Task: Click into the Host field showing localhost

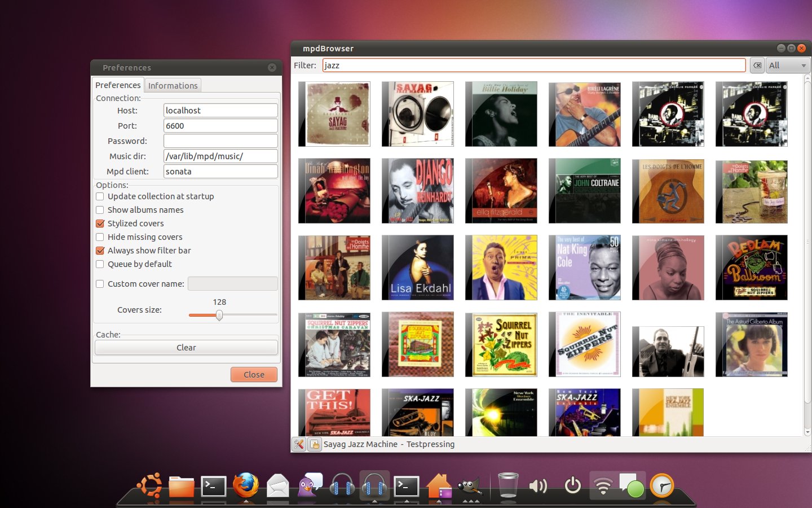Action: (x=220, y=111)
